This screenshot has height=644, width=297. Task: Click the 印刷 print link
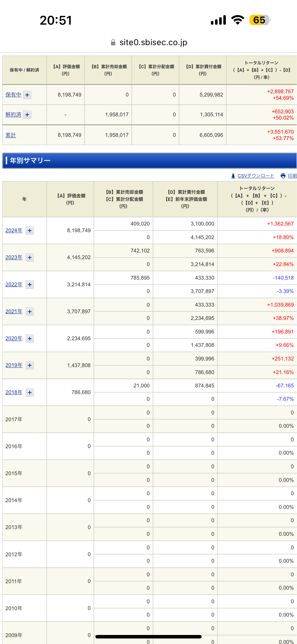click(x=292, y=176)
